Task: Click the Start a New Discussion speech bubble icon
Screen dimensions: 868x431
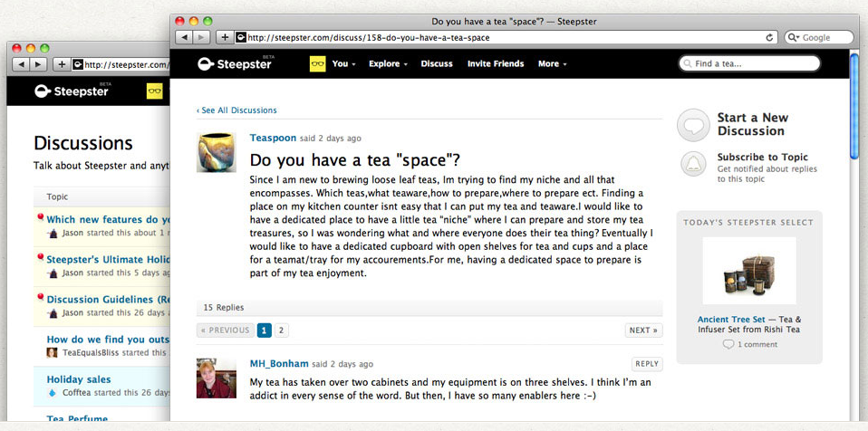Action: coord(693,125)
